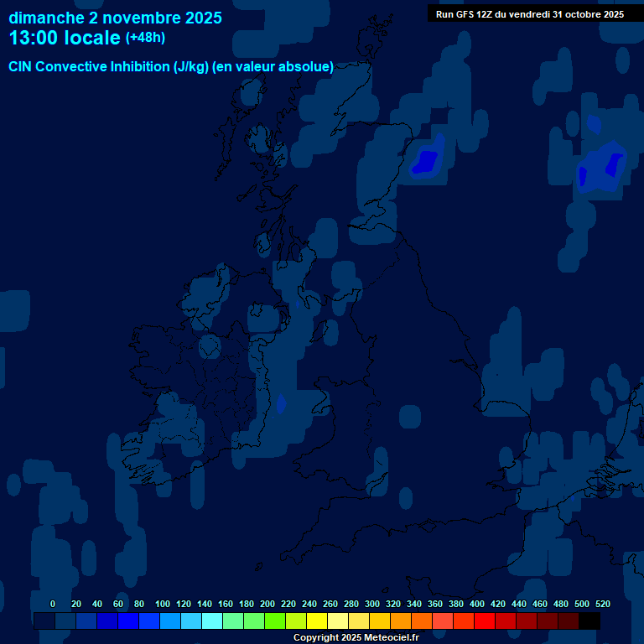
Task: Click the 300 value on the legend scale
Action: pyautogui.click(x=371, y=604)
